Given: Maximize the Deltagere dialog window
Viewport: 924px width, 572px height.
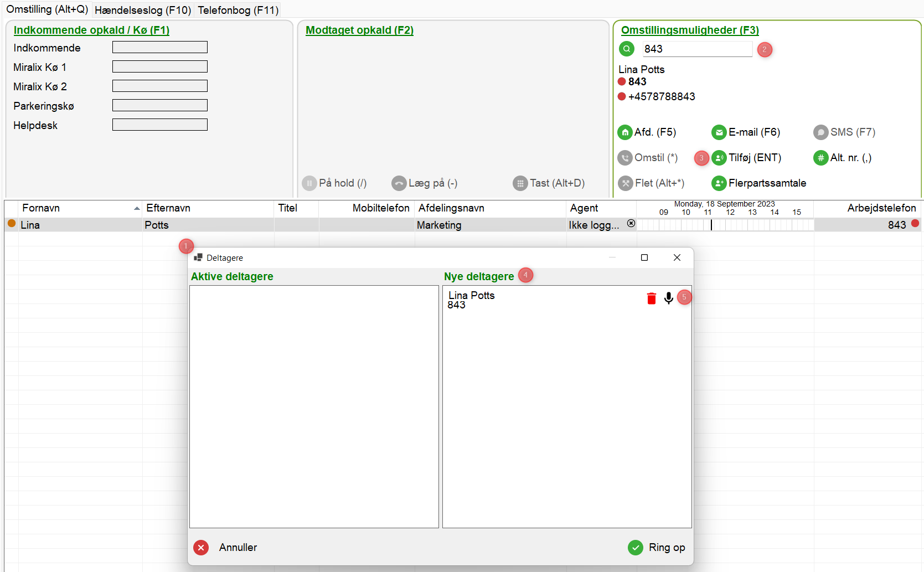Looking at the screenshot, I should click(x=644, y=257).
